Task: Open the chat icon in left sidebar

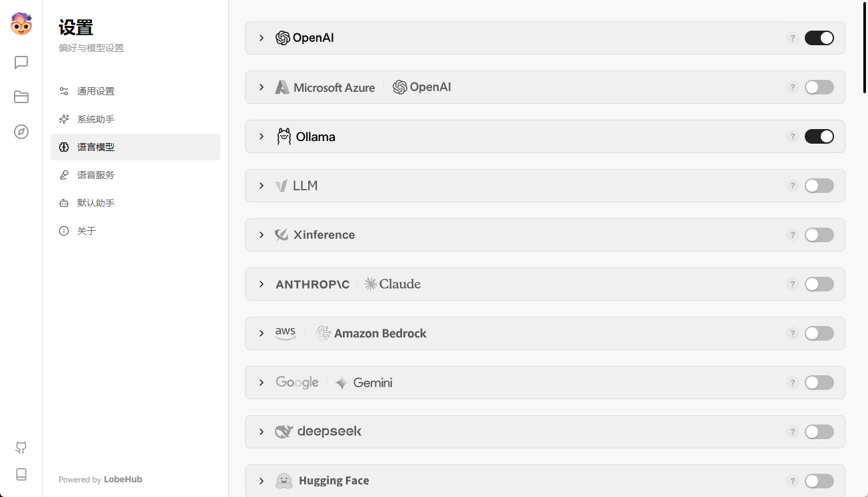Action: tap(21, 63)
